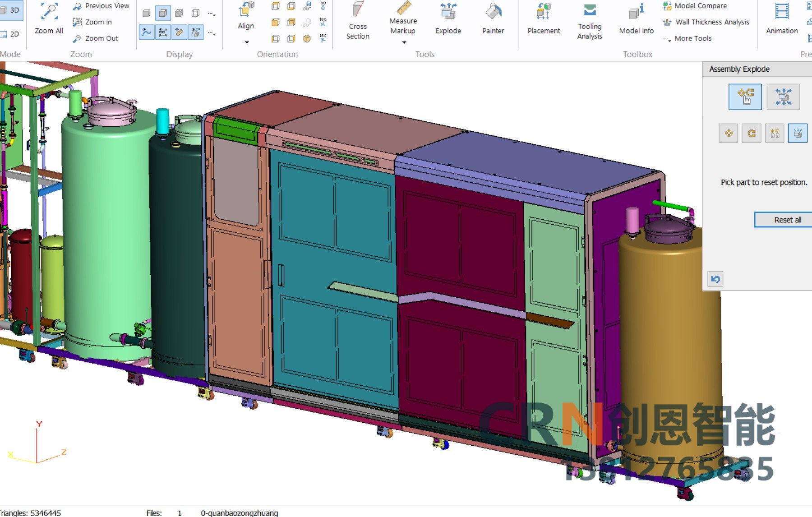Select auto explode mode button
812x517 pixels.
783,97
